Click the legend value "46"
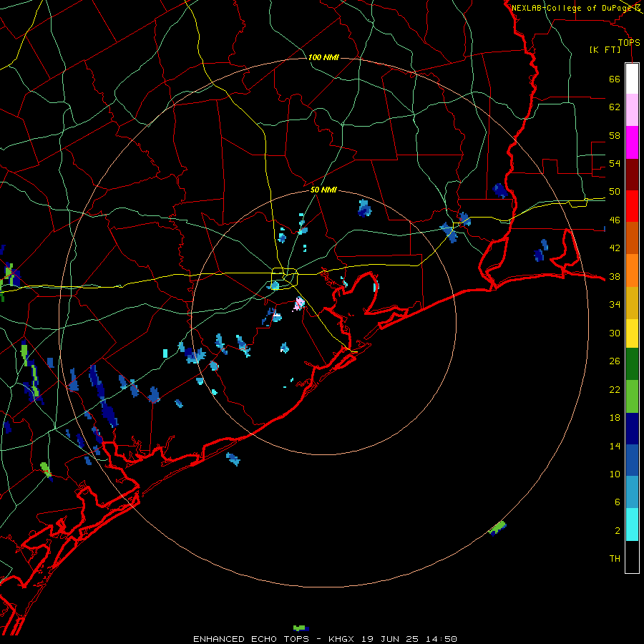Image resolution: width=644 pixels, height=644 pixels. coord(615,220)
